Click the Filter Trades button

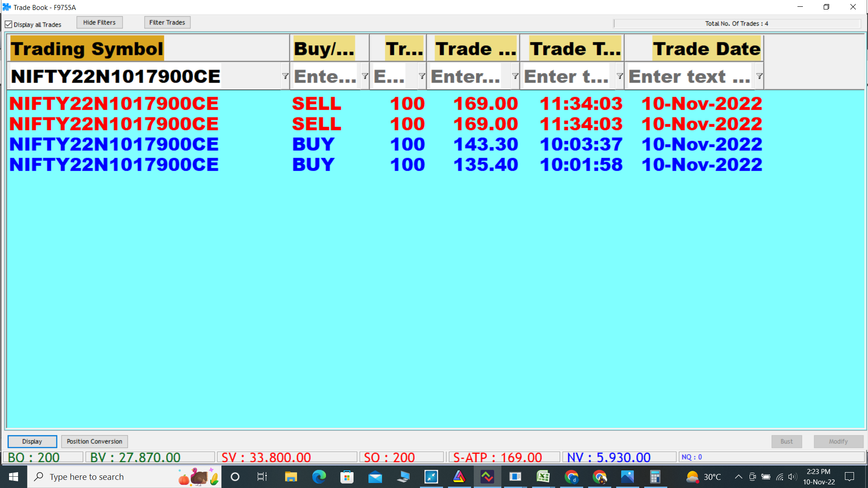point(167,23)
